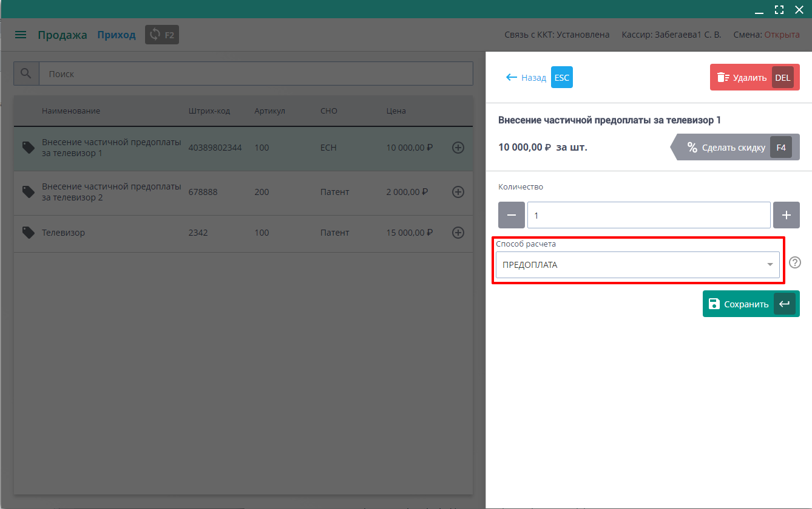Save with the Сохранить button
Image resolution: width=812 pixels, height=509 pixels.
click(751, 304)
